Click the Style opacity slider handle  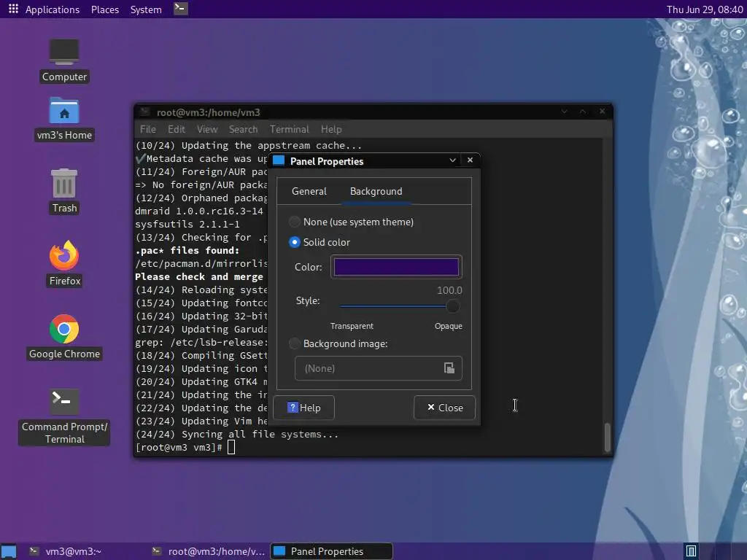click(452, 306)
